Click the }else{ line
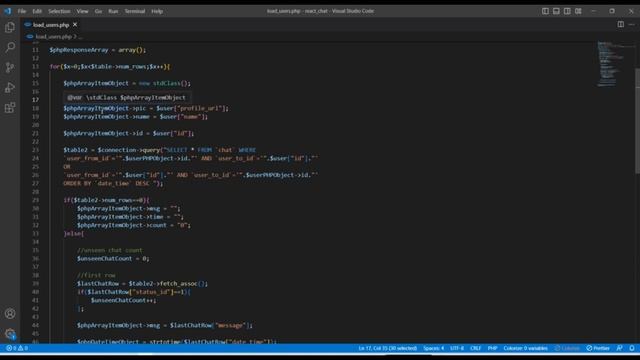This screenshot has width=640, height=360. pos(74,233)
